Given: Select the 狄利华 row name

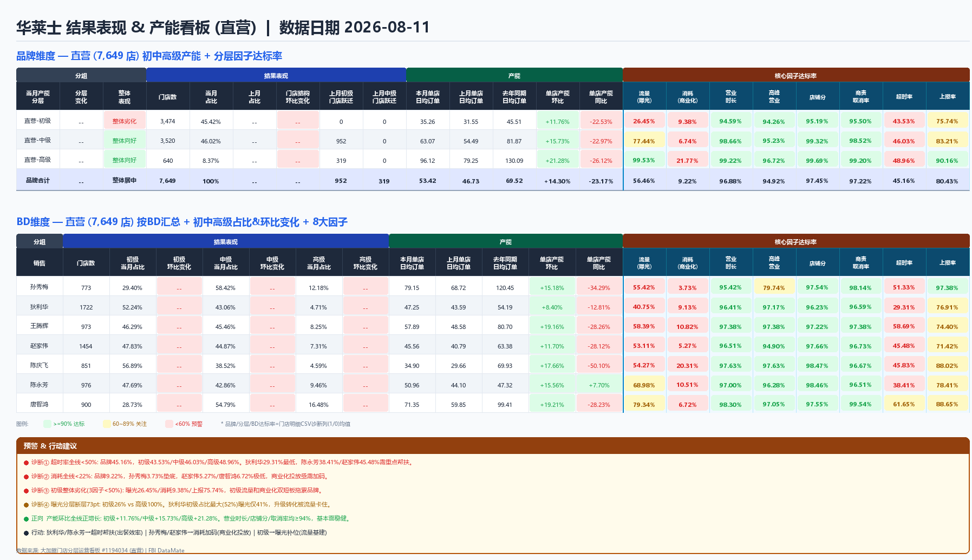Looking at the screenshot, I should tap(40, 307).
